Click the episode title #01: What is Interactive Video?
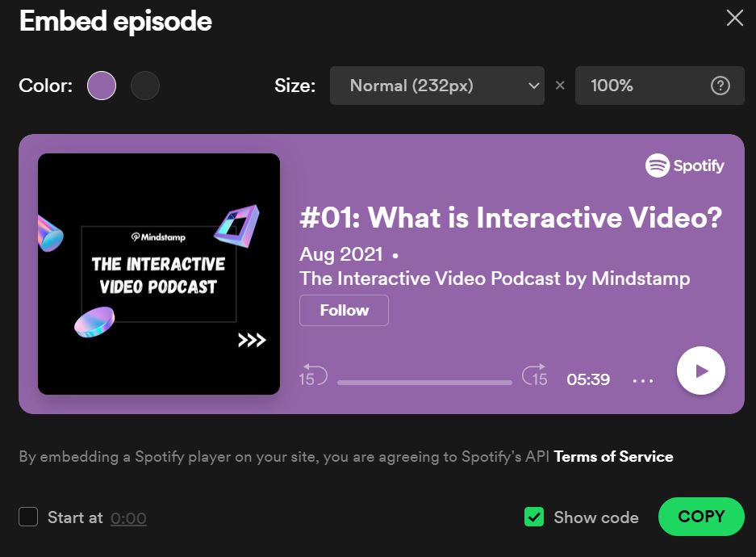The image size is (756, 557). coord(510,218)
